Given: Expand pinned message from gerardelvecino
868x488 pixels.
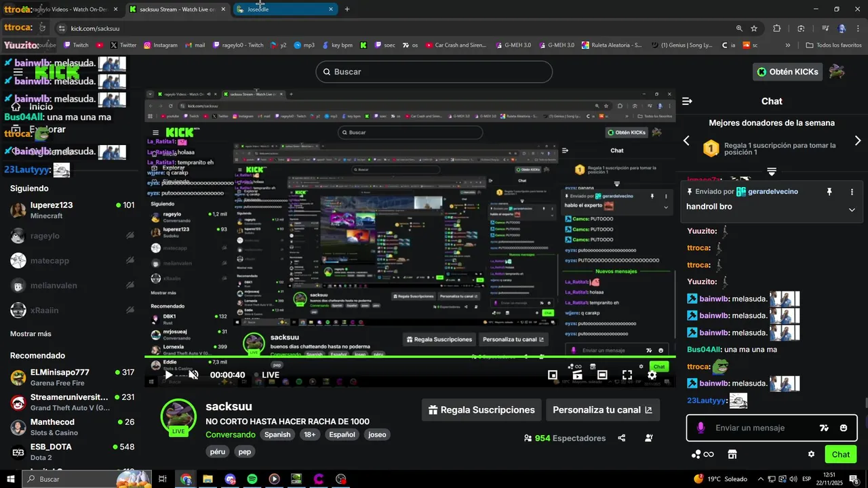Looking at the screenshot, I should point(852,210).
